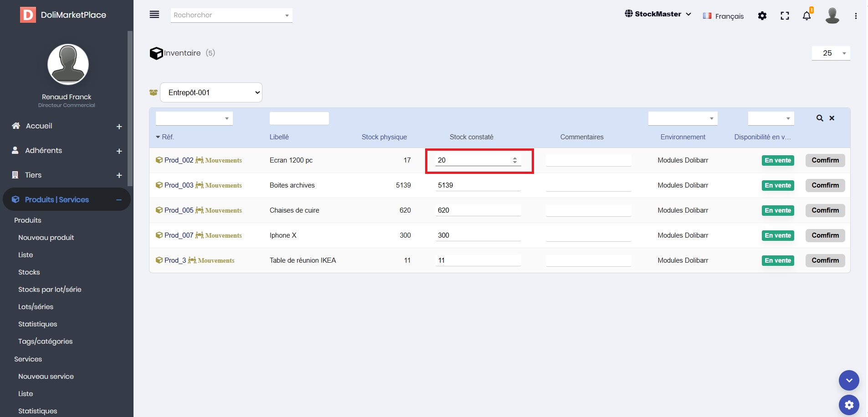
Task: Sort table by Réf. column header
Action: 167,137
